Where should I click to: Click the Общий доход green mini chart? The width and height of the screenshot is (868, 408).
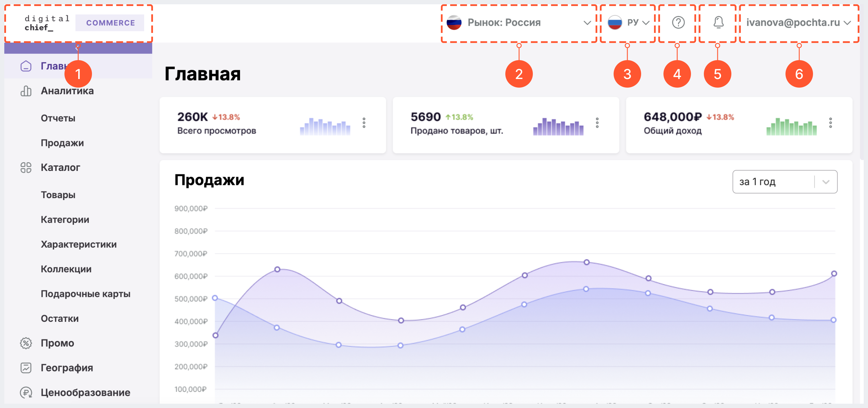pos(792,127)
